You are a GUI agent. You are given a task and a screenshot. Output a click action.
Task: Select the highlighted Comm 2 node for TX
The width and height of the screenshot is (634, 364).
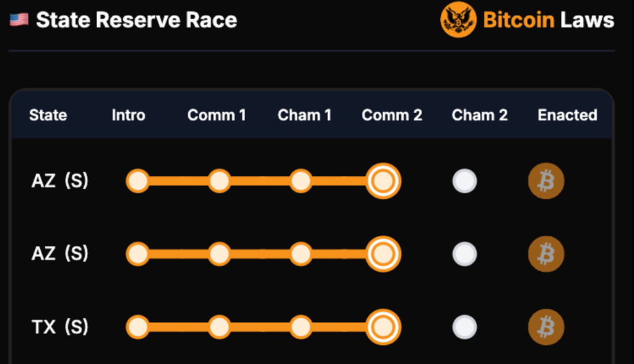click(x=383, y=327)
